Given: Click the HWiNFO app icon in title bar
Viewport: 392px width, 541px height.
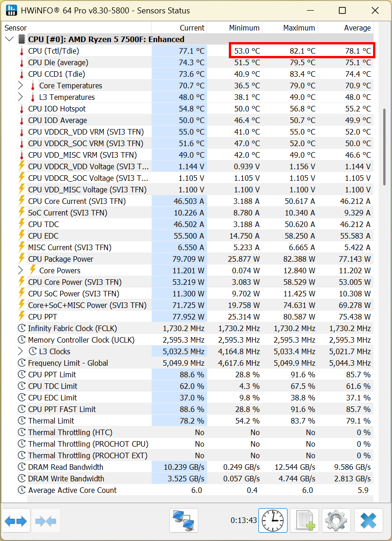Looking at the screenshot, I should 12,10.
